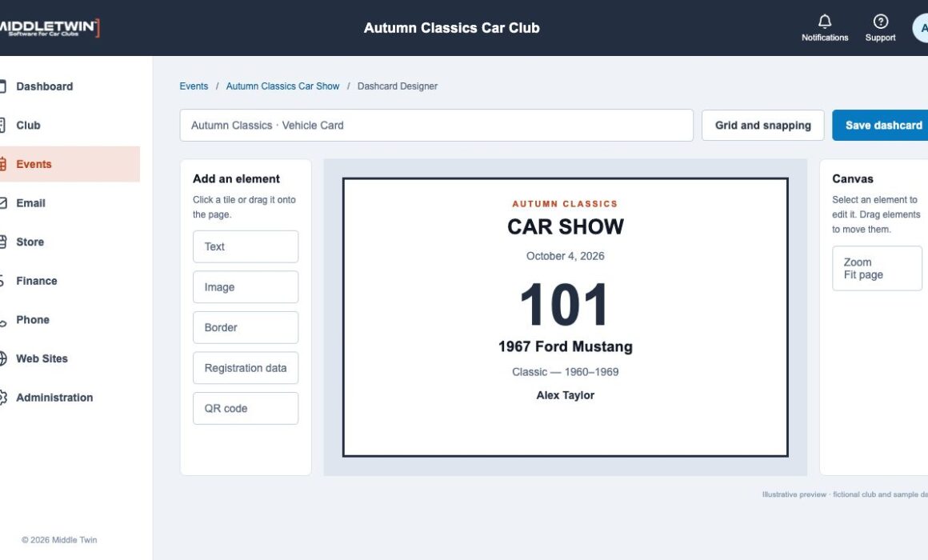Screen dimensions: 928x560
Task: Add a Registration data element tile
Action: click(x=245, y=368)
